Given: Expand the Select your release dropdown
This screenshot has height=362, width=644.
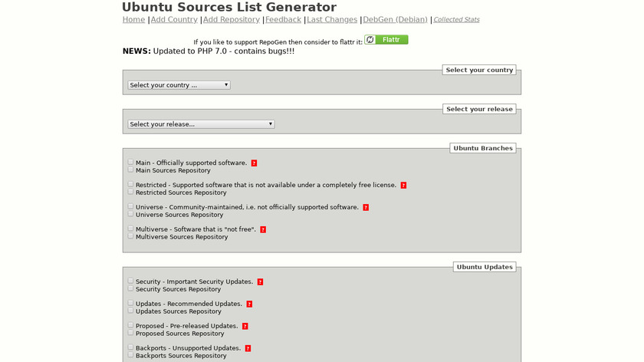Looking at the screenshot, I should point(201,124).
